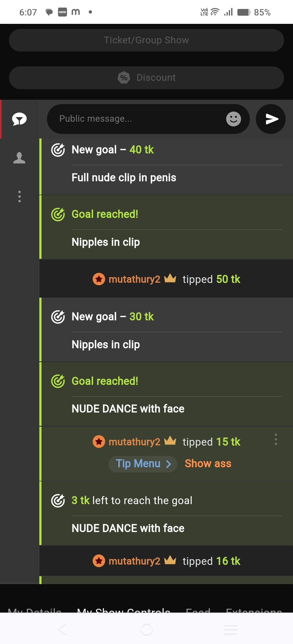Start a Ticket/Group Show

click(146, 40)
